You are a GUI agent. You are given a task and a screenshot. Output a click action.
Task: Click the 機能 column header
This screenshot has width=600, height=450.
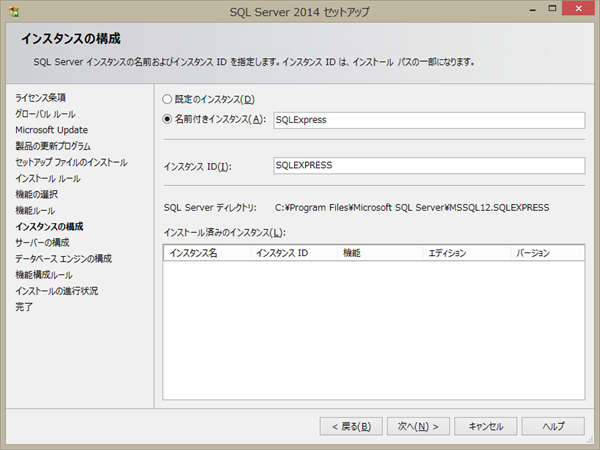(380, 253)
